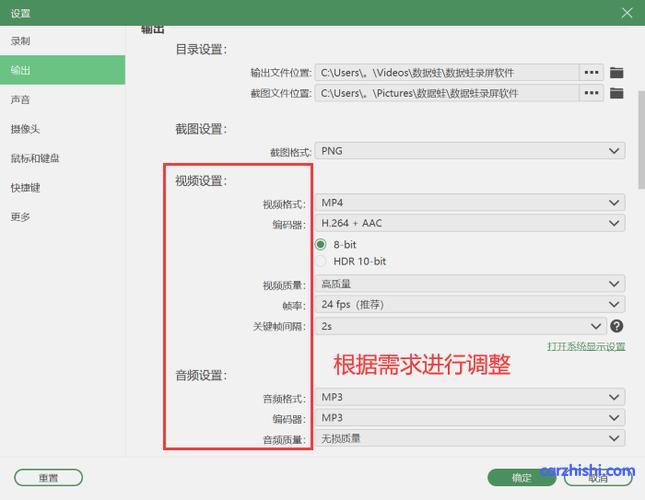Select the HDR 10-bit radio option
Screen dimensions: 645x500
coord(320,261)
